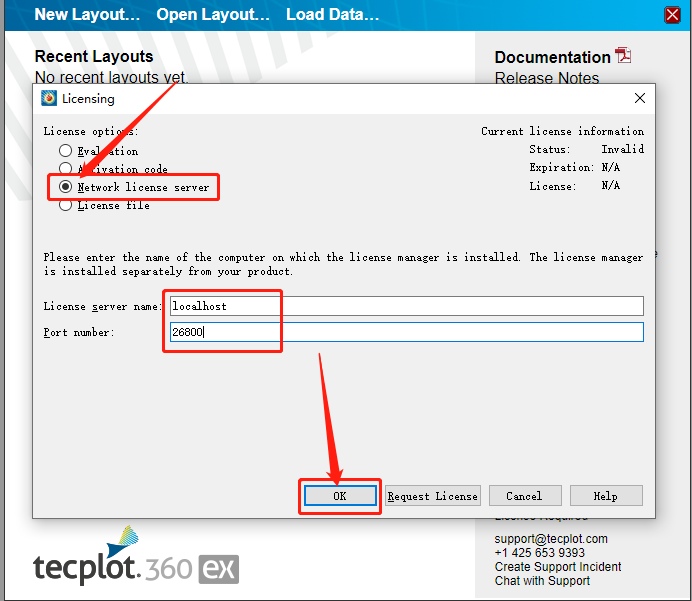
Task: Open the Release Notes link
Action: pyautogui.click(x=546, y=78)
